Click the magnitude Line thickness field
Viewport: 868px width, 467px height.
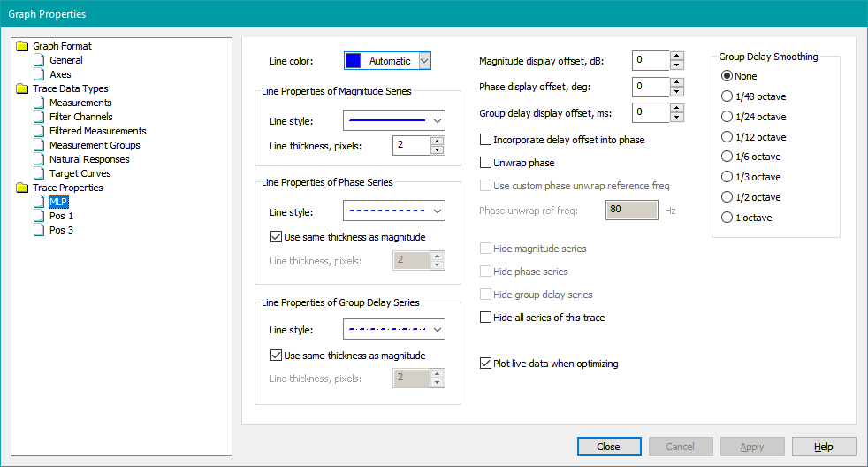(x=411, y=145)
